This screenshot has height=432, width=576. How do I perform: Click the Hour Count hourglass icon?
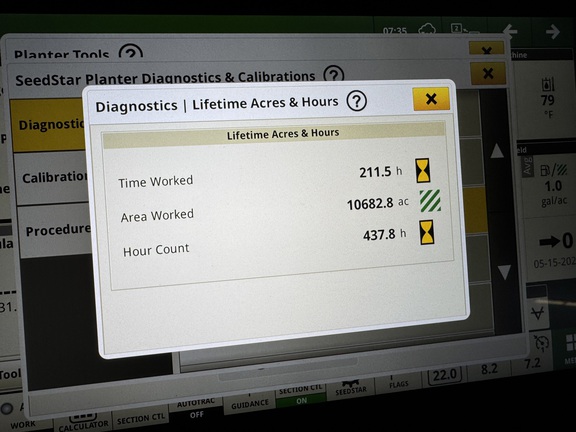click(427, 233)
